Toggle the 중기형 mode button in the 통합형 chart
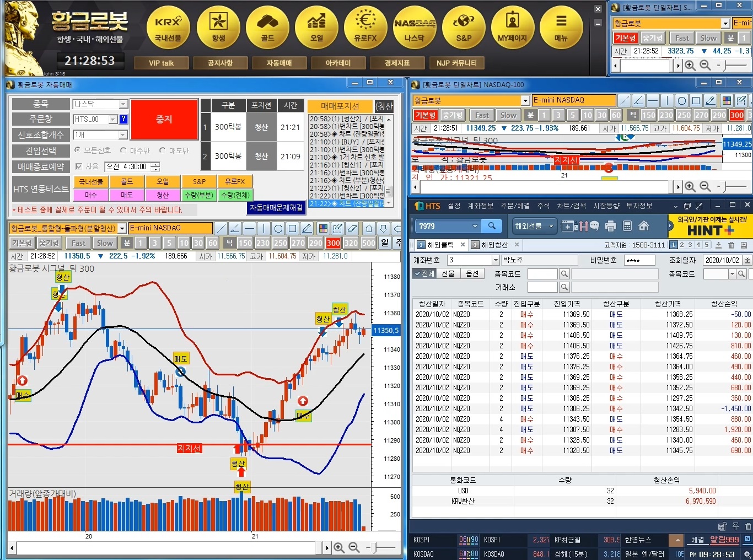 [x=49, y=243]
